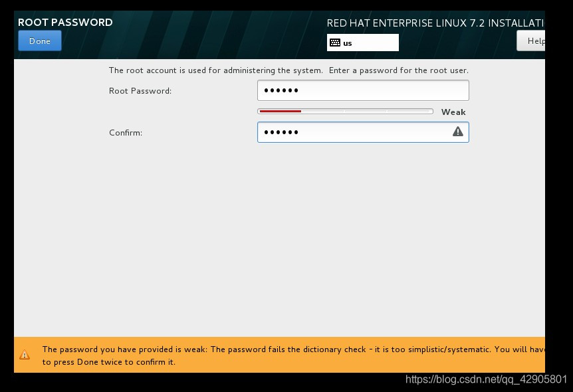Click the blue Done button
This screenshot has height=392, width=573.
(x=40, y=41)
